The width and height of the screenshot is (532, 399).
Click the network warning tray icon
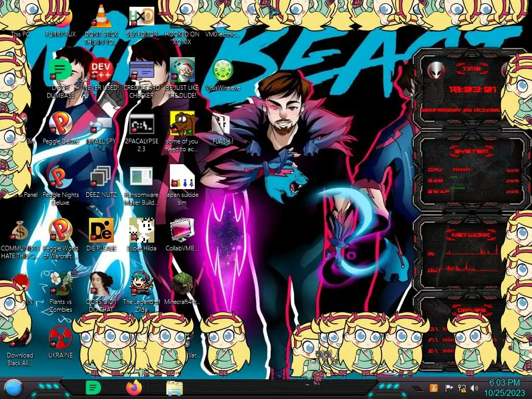point(461,388)
